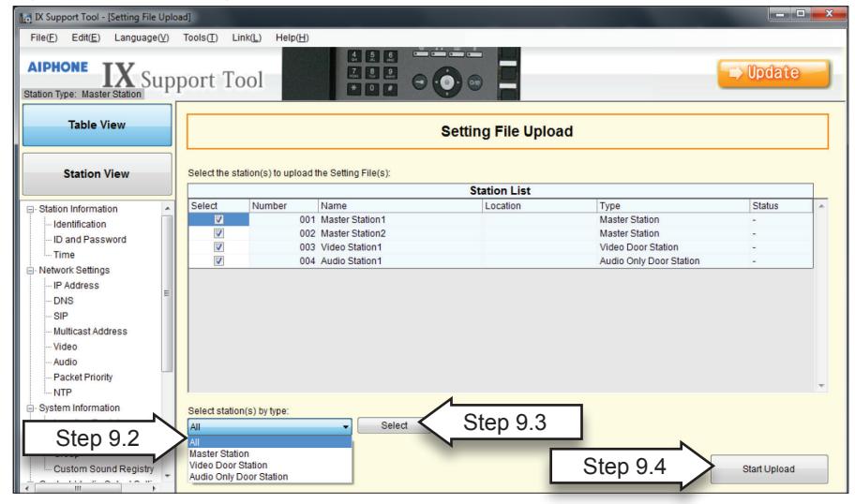
Task: Click the IX Support Tool title bar icon
Action: click(x=25, y=18)
